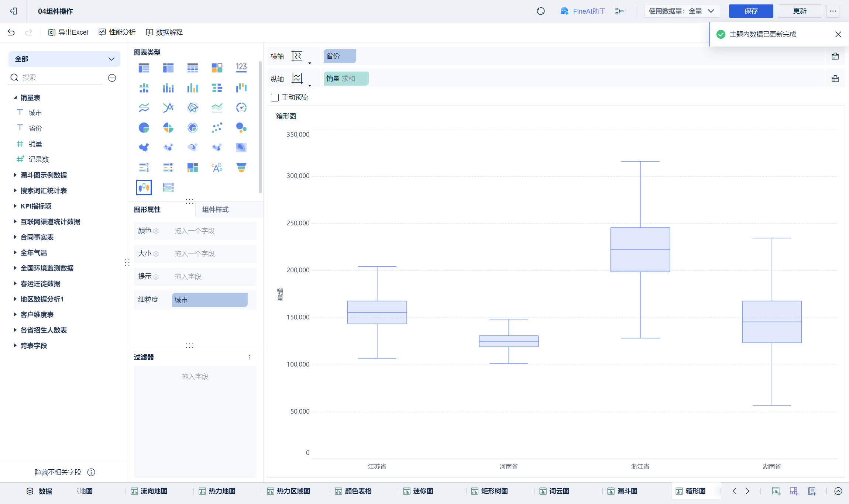Select the KPI 123 indicator card icon
The image size is (849, 504).
(241, 68)
